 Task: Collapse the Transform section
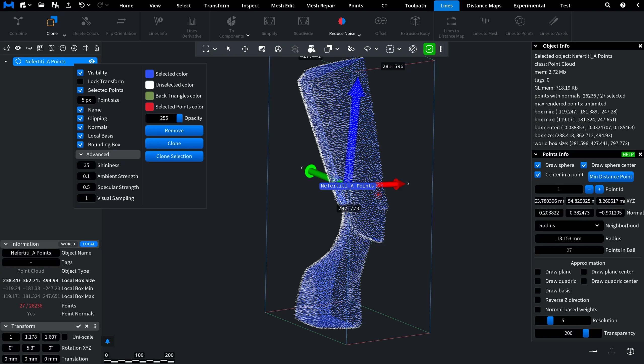pyautogui.click(x=6, y=326)
